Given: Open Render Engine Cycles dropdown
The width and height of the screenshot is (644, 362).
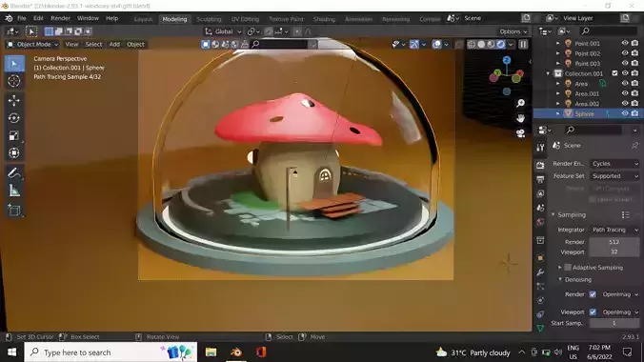Looking at the screenshot, I should (x=614, y=164).
